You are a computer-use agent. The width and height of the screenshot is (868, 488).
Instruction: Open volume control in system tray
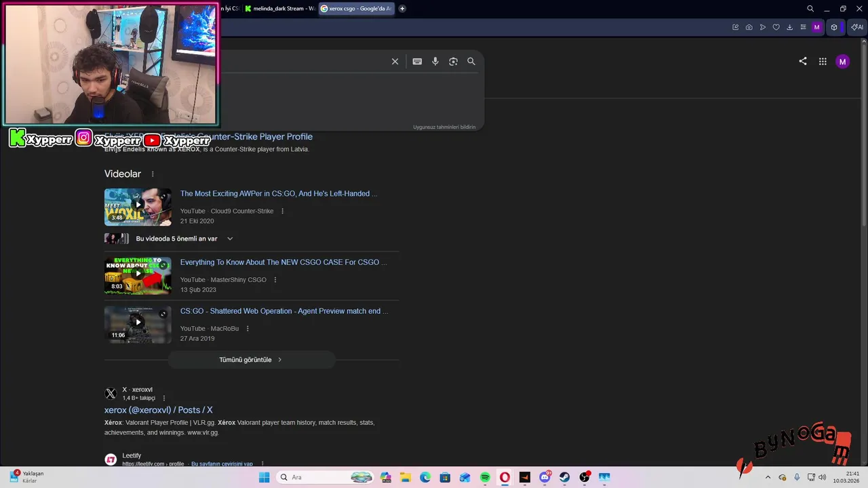click(823, 477)
